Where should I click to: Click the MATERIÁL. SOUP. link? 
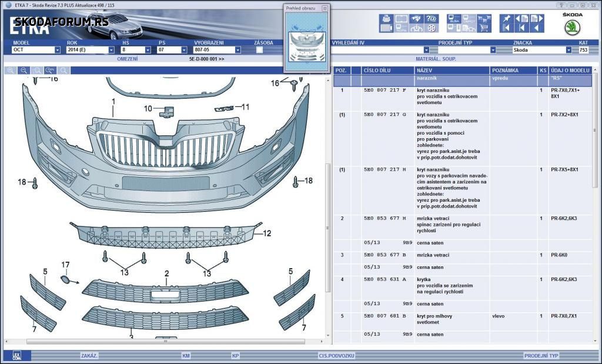(436, 59)
